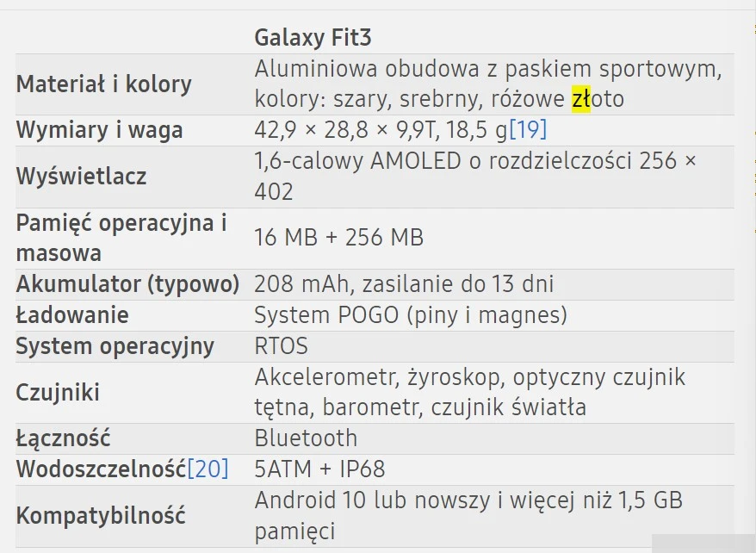Click the highlighted letters in złoto
Screen dimensions: 756x553
coord(581,100)
